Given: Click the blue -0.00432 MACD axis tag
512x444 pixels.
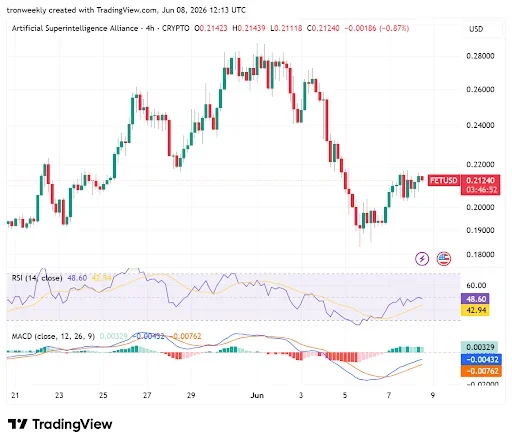Looking at the screenshot, I should [481, 360].
